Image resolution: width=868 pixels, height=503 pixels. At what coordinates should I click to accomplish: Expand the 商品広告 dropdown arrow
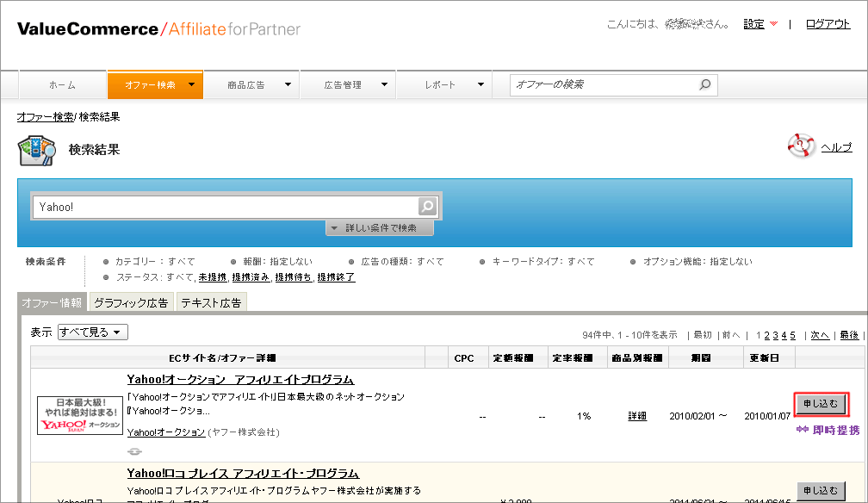pos(288,84)
